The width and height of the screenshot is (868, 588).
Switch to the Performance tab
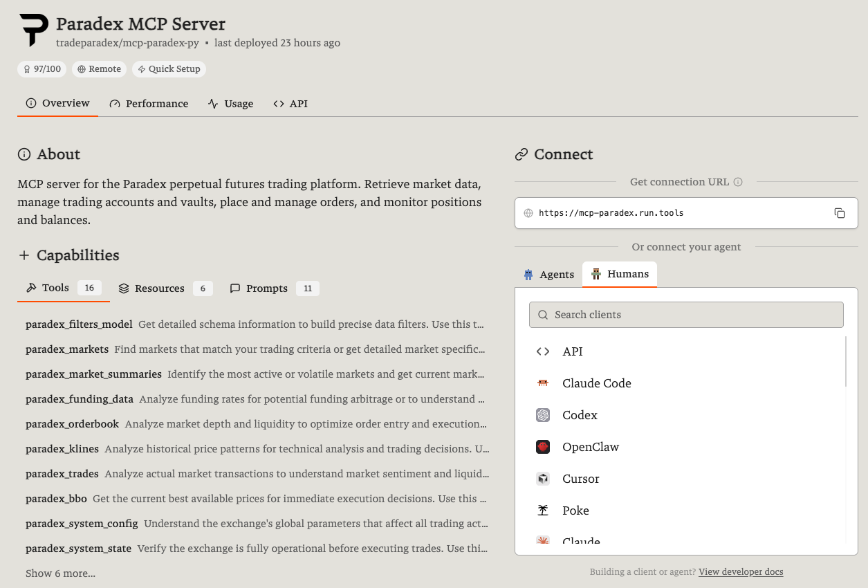tap(149, 103)
